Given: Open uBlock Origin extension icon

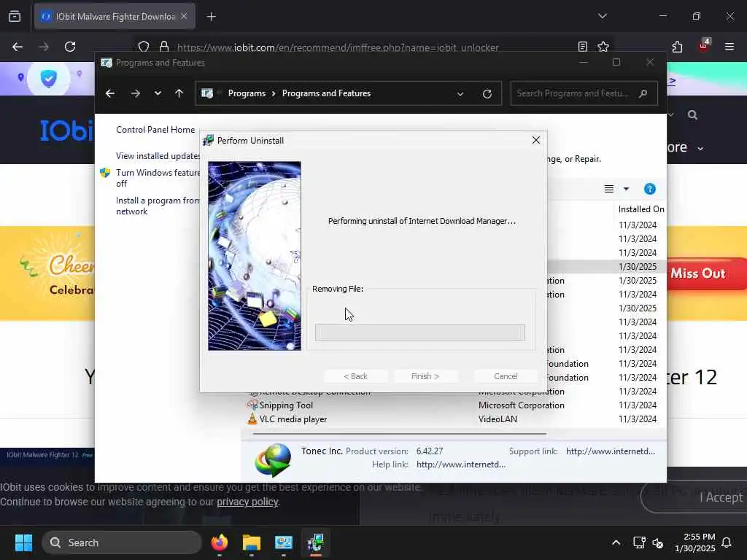Looking at the screenshot, I should click(x=704, y=46).
